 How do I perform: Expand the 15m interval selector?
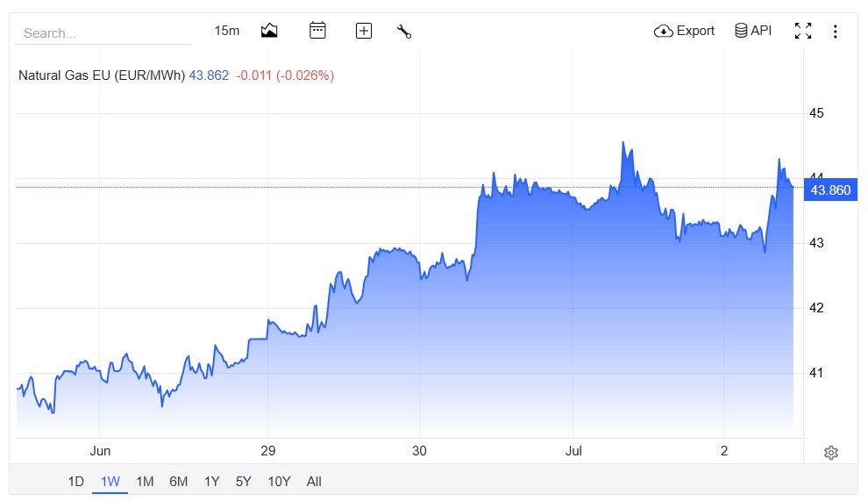point(227,31)
